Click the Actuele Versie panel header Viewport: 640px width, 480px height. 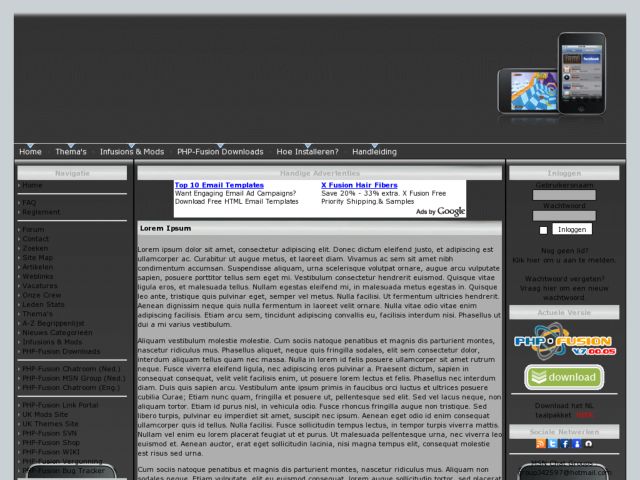[x=564, y=312]
